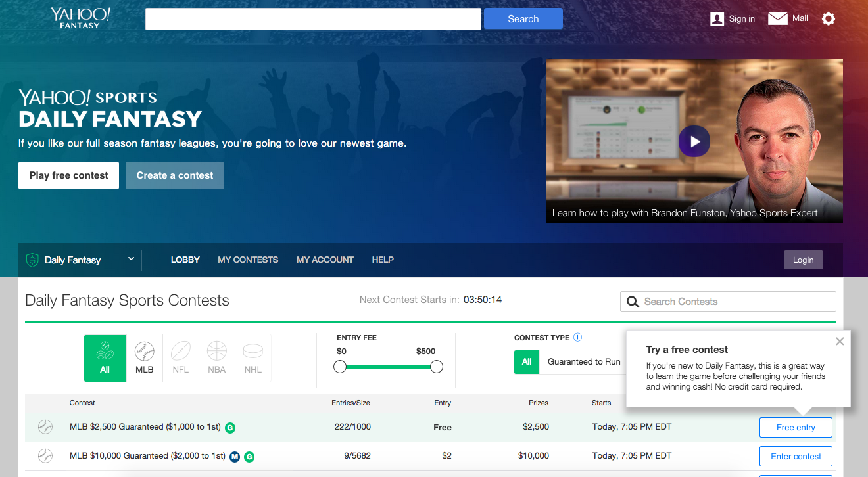Filter contests by MLB
Screen dimensions: 868x477
(145, 358)
